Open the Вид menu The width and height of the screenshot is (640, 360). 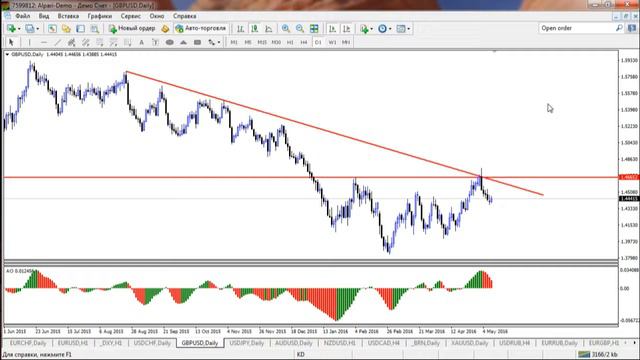tap(44, 16)
